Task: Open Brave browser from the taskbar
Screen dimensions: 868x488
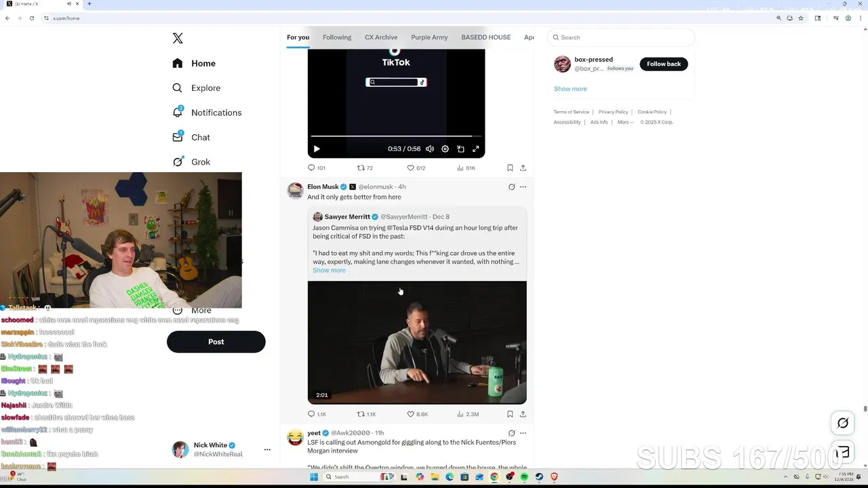Action: tap(554, 477)
